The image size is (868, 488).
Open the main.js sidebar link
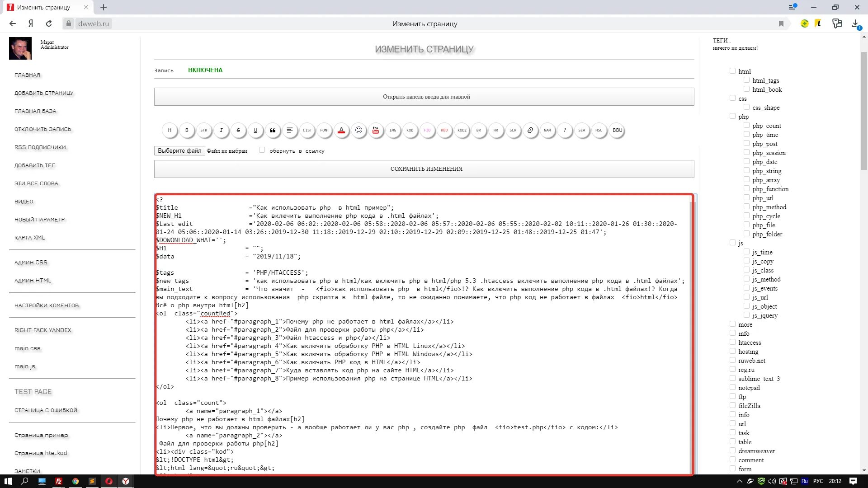(25, 366)
